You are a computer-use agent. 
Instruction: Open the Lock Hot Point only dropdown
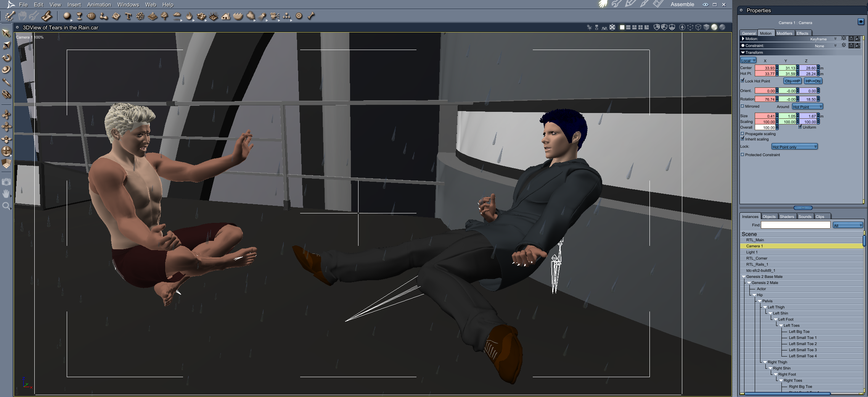point(794,147)
